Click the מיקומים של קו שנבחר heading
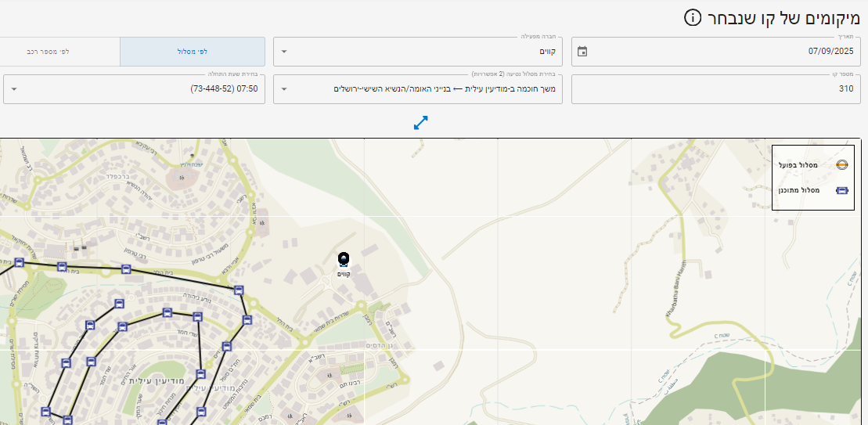The width and height of the screenshot is (868, 425). coord(783,18)
